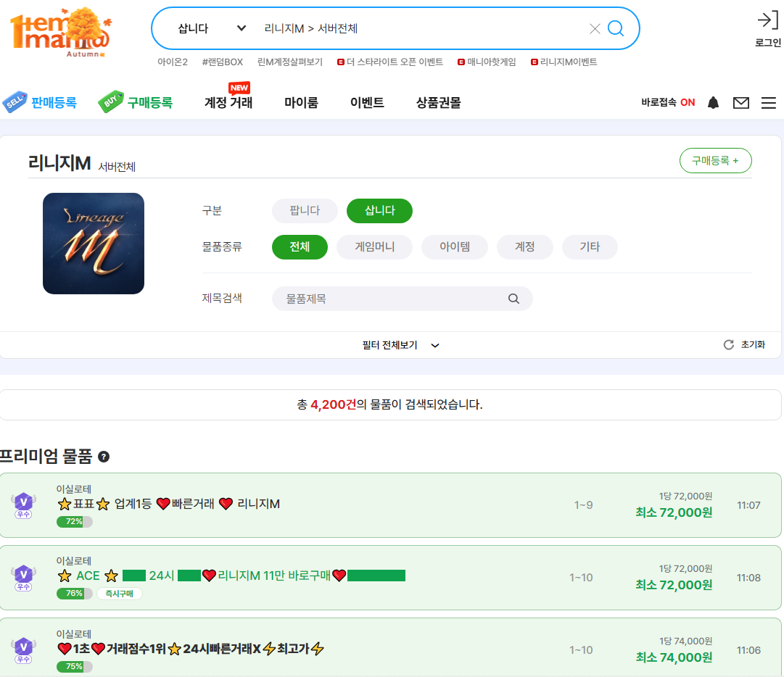Click the 프리미엄 물품 help question icon
This screenshot has height=677, width=784.
pos(104,457)
